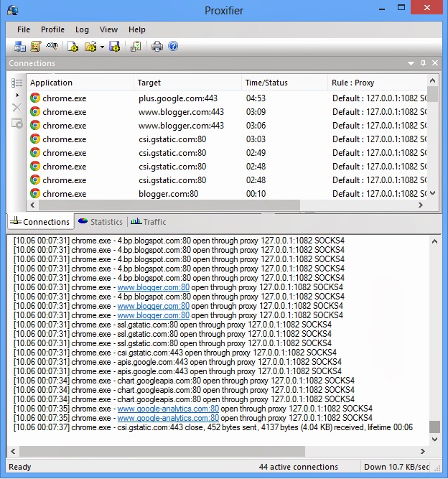
Task: Click the connections list horizontal scrollbar thumb
Action: point(169,205)
